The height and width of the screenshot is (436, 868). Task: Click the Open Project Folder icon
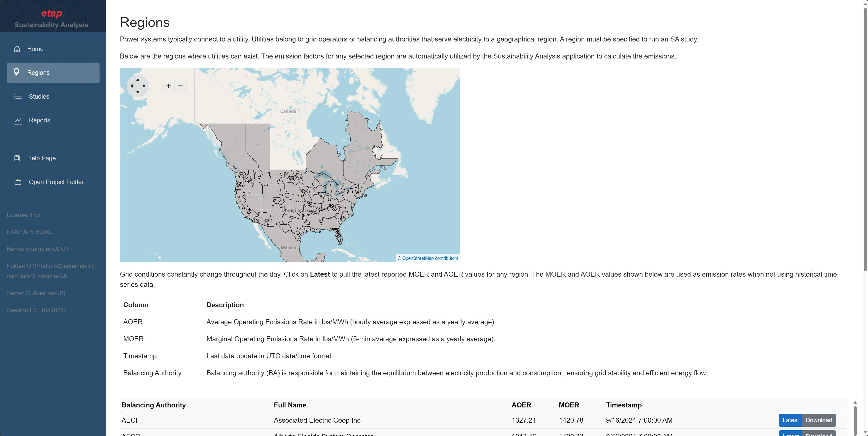click(18, 182)
